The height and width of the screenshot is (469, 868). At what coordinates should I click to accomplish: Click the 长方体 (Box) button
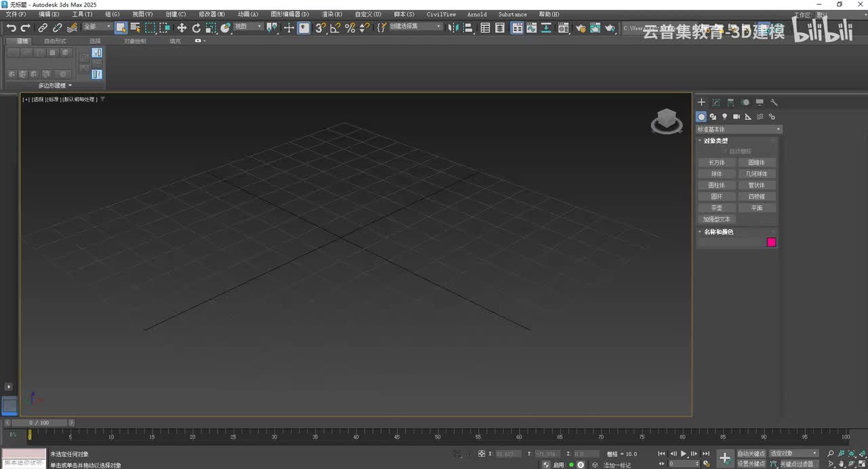pyautogui.click(x=717, y=163)
